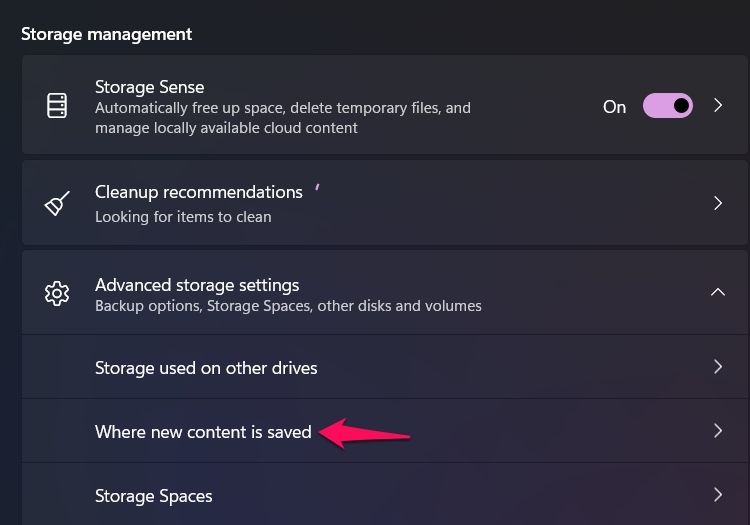Collapse Advanced storage settings with up chevron
Viewport: 750px width, 525px height.
[x=717, y=292]
